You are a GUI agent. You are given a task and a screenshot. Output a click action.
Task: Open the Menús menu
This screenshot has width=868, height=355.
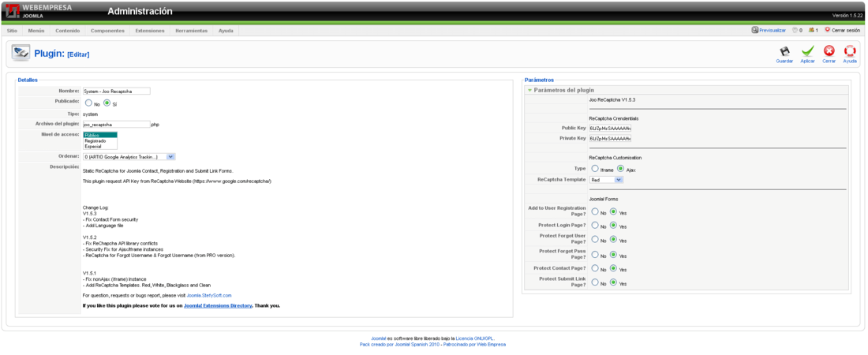[36, 31]
